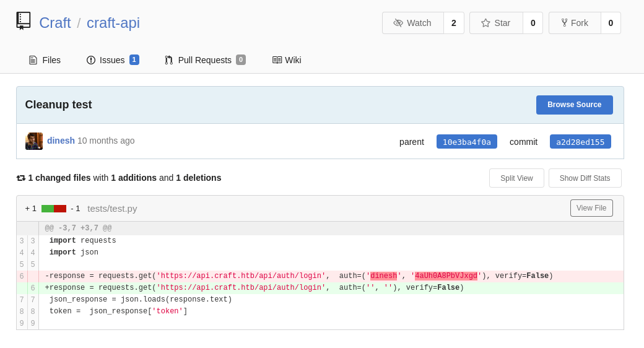The image size is (644, 348).
Task: Show Diff Stats for this commit
Action: tap(585, 178)
